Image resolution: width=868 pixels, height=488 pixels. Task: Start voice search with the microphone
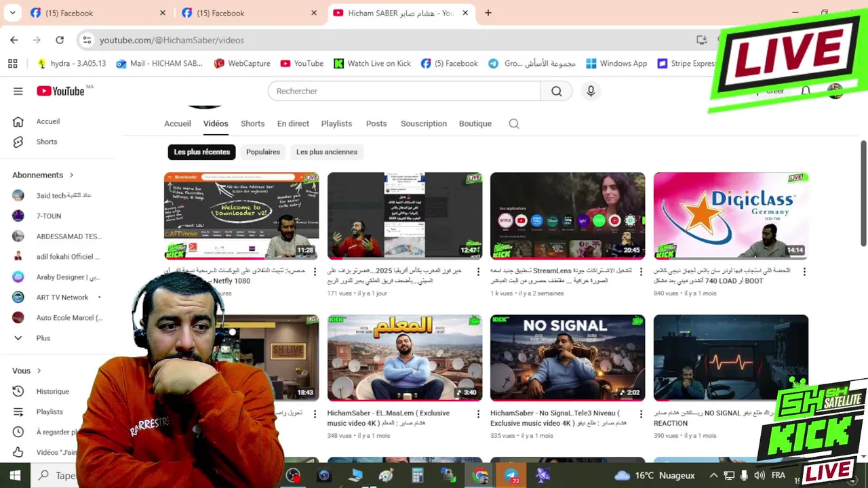coord(591,91)
